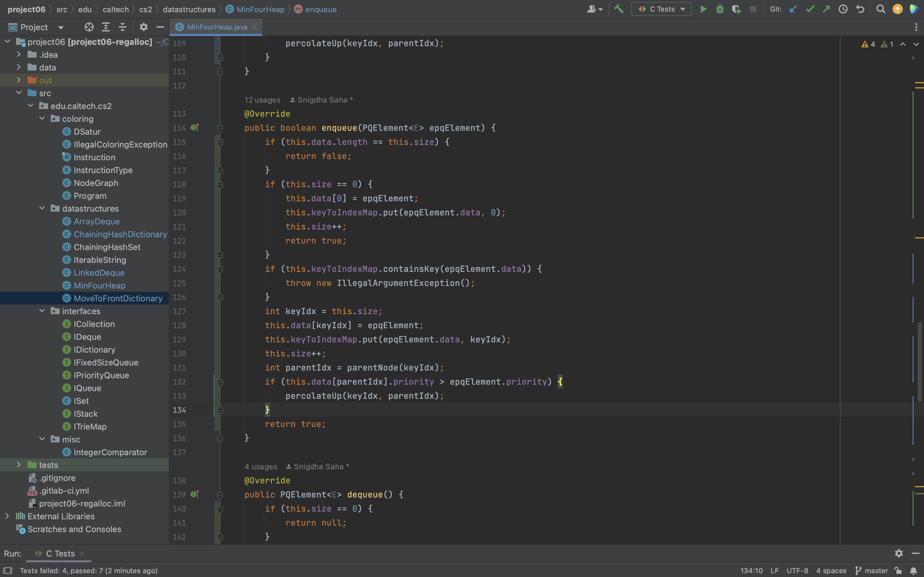Image resolution: width=924 pixels, height=577 pixels.
Task: Click Select Opened File target icon
Action: coord(89,27)
